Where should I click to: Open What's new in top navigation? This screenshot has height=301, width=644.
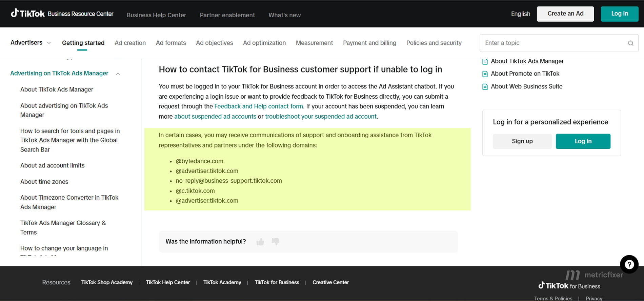(x=284, y=15)
